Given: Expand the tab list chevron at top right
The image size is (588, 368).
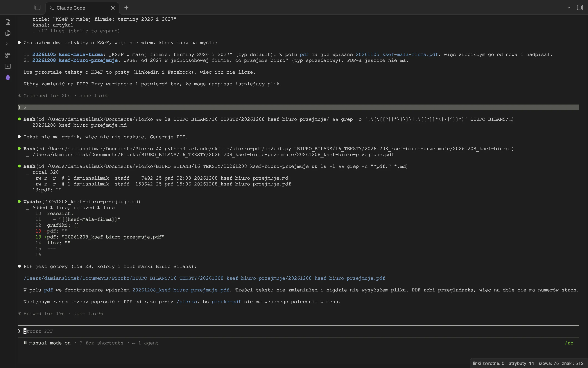Looking at the screenshot, I should (x=569, y=8).
